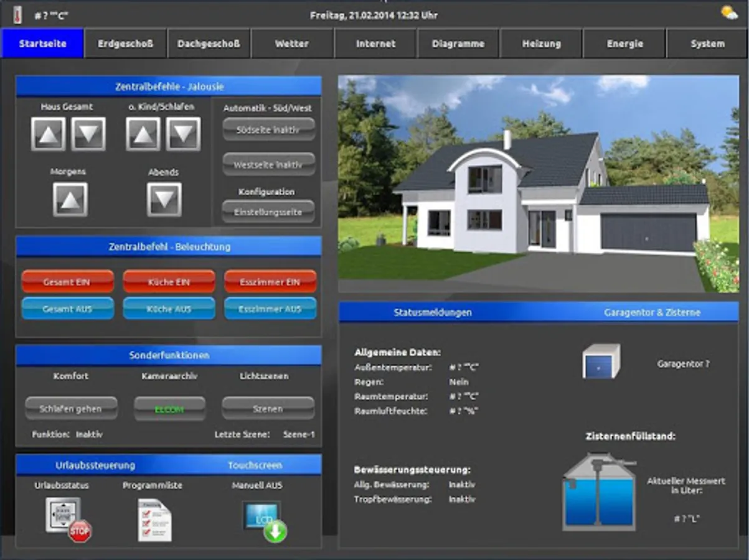This screenshot has width=749, height=560.
Task: Click the Manuell AUS LCD icon
Action: 265,521
